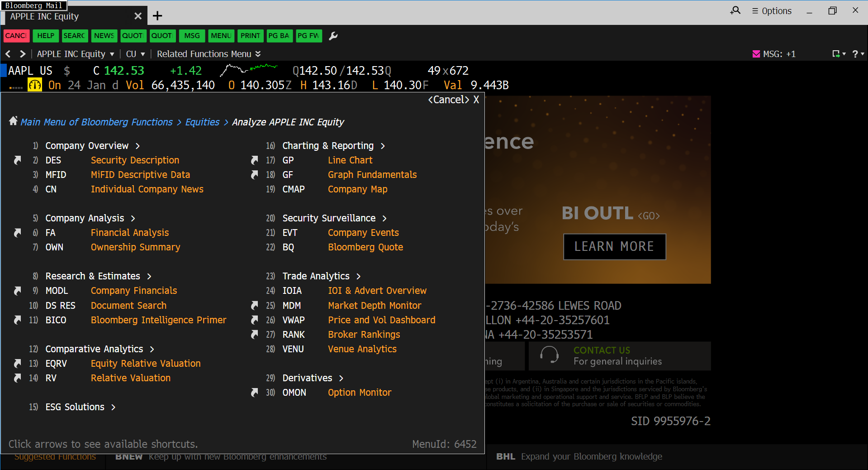
Task: Open the APPLE INC Equity dropdown
Action: pyautogui.click(x=76, y=54)
